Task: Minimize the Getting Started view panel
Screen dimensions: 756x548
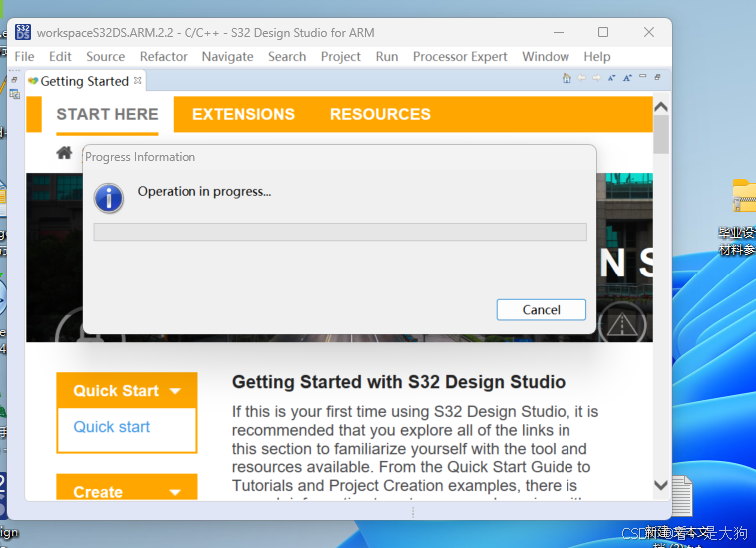Action: coord(642,76)
